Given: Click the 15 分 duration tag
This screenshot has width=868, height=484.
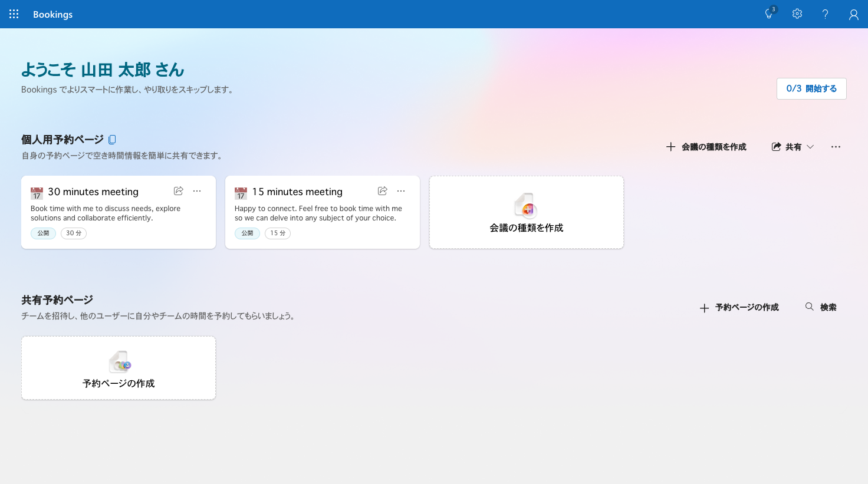Looking at the screenshot, I should [278, 233].
